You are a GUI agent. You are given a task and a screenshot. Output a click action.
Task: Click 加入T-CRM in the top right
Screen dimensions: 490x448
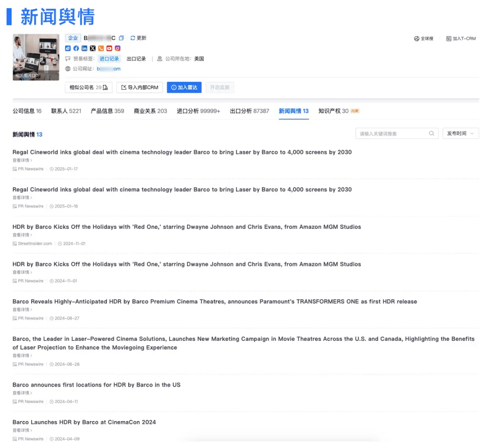click(x=461, y=39)
